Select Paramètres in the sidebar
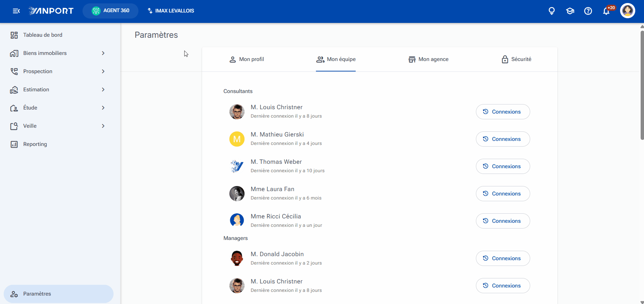This screenshot has height=304, width=644. pyautogui.click(x=59, y=294)
